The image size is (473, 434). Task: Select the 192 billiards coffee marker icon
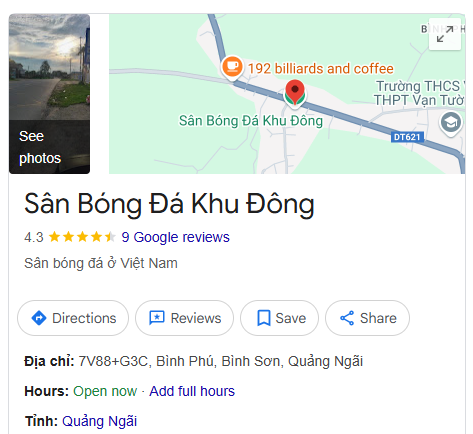pos(232,67)
